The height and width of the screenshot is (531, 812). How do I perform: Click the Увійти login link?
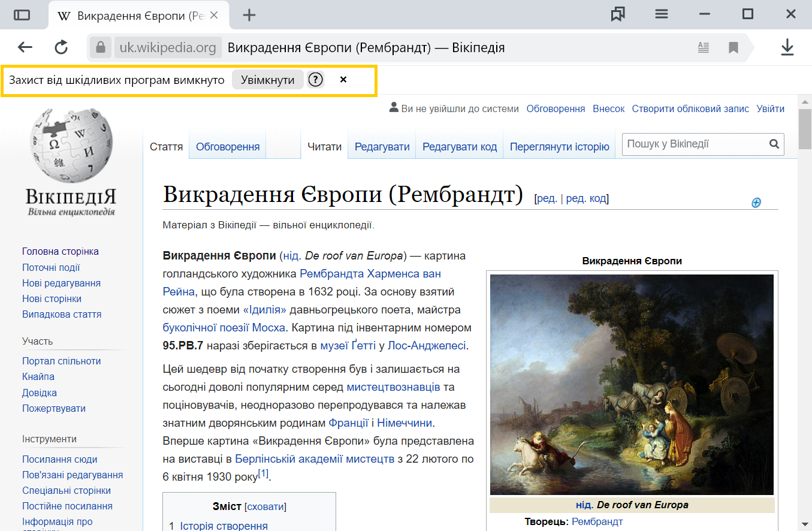click(x=771, y=108)
